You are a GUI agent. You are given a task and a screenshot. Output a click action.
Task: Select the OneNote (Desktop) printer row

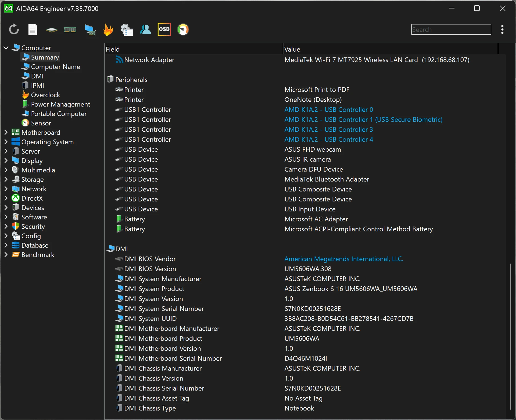pyautogui.click(x=305, y=99)
